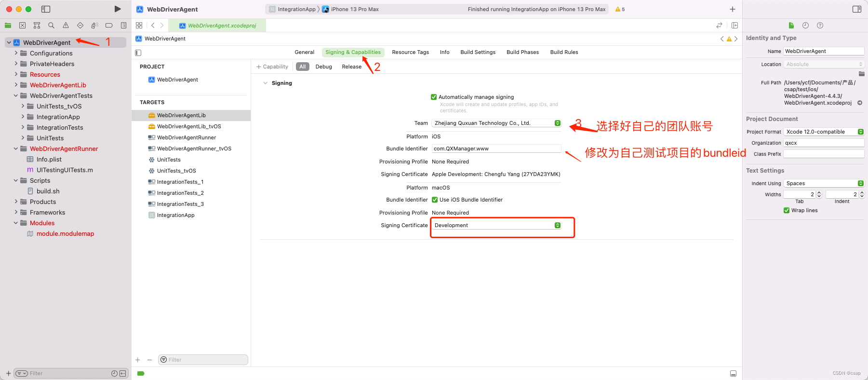Viewport: 868px width, 380px height.
Task: Switch to the Info tab
Action: (444, 52)
